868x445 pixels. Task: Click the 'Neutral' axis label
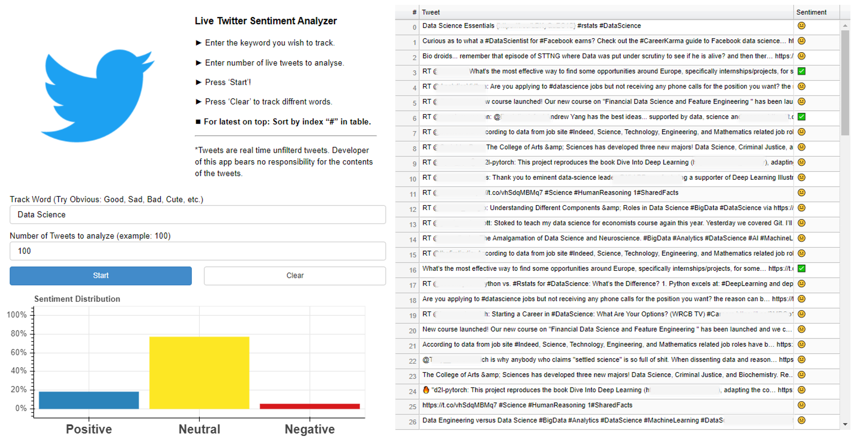click(200, 429)
